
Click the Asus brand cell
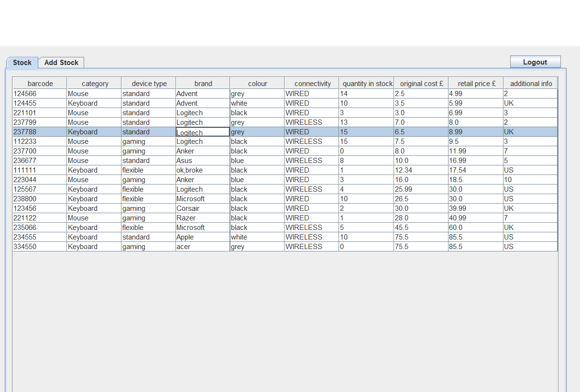pyautogui.click(x=203, y=161)
